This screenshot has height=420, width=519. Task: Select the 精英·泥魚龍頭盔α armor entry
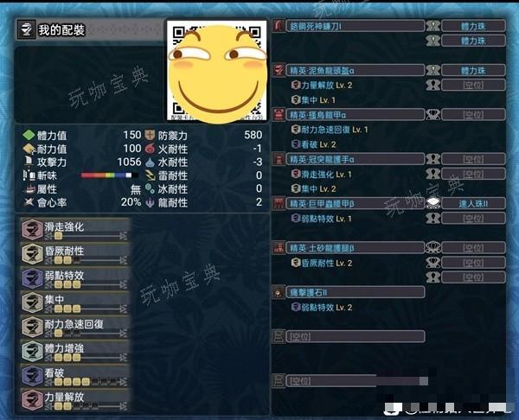click(355, 71)
